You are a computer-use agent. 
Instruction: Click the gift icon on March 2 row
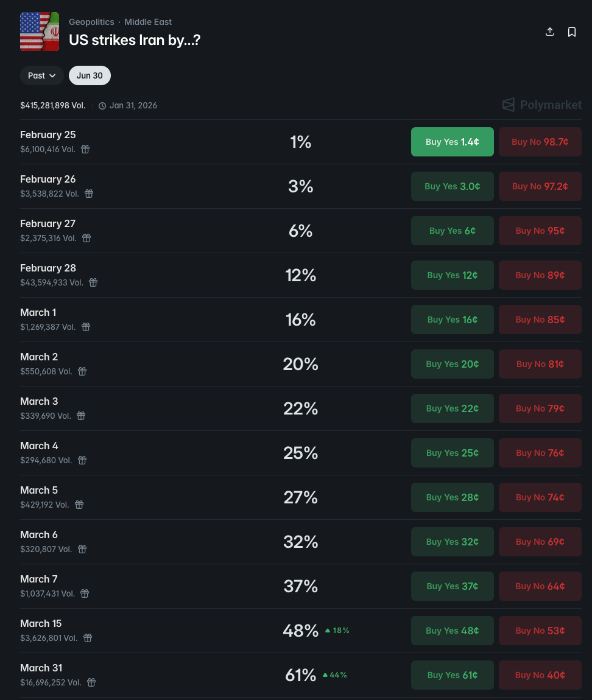[82, 371]
